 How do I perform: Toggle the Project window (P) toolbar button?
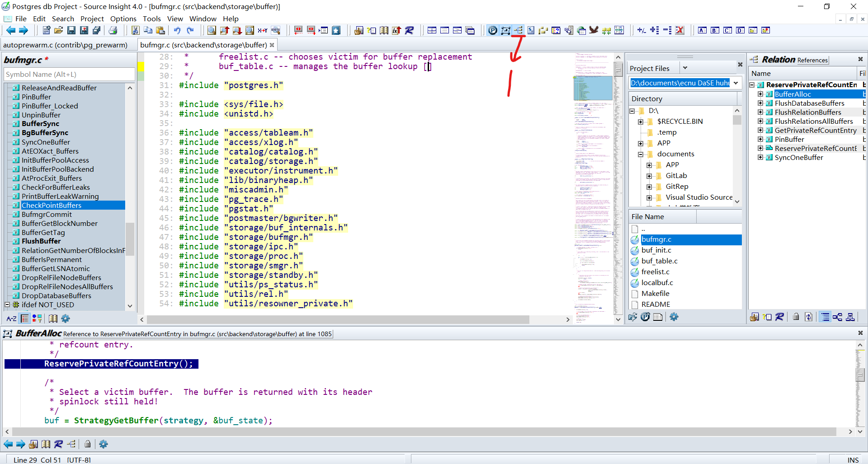pos(493,30)
